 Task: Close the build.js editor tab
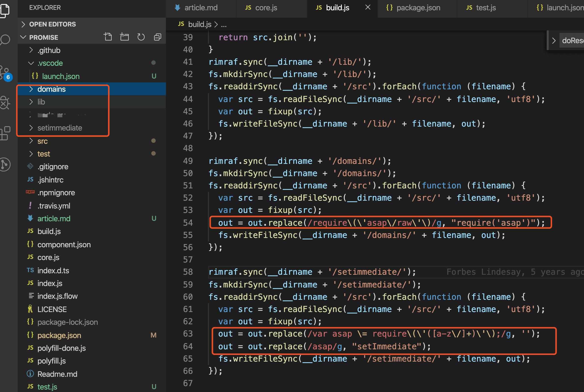[368, 8]
